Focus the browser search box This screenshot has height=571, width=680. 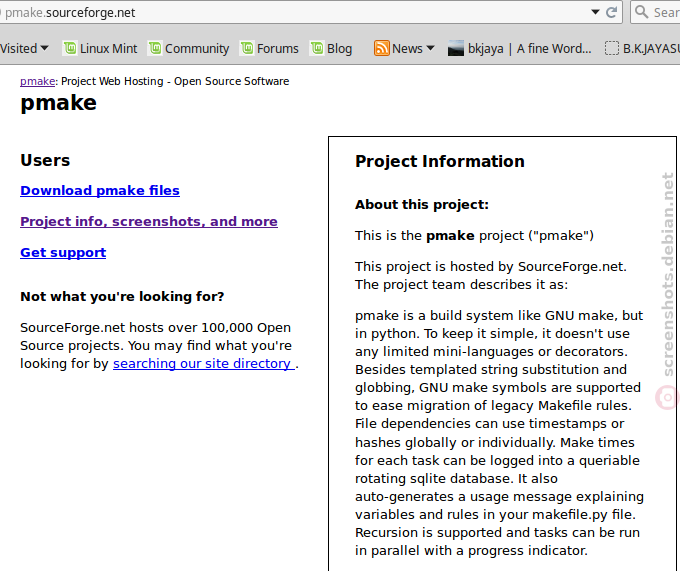coord(656,13)
